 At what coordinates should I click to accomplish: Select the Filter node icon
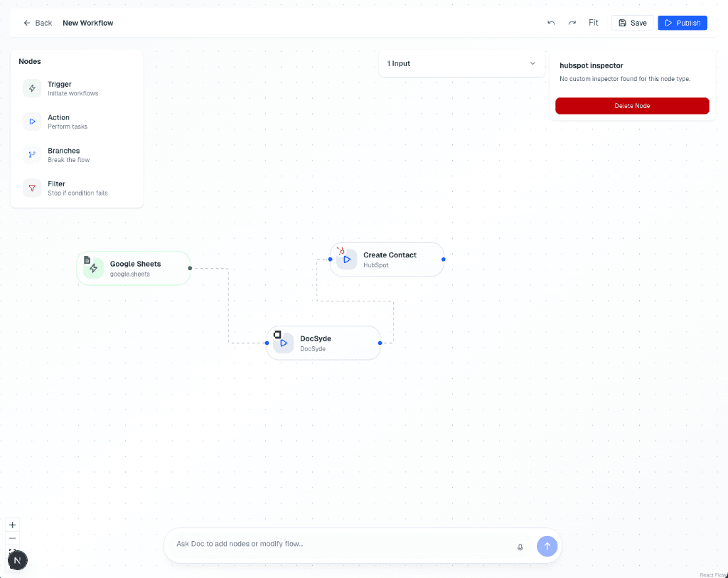[32, 188]
